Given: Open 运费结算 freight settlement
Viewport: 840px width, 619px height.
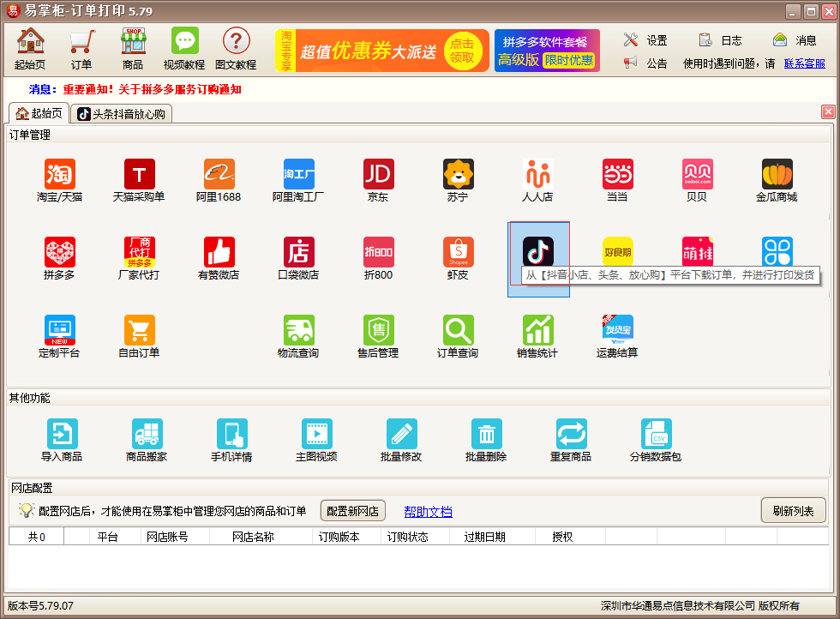Looking at the screenshot, I should pos(618,337).
